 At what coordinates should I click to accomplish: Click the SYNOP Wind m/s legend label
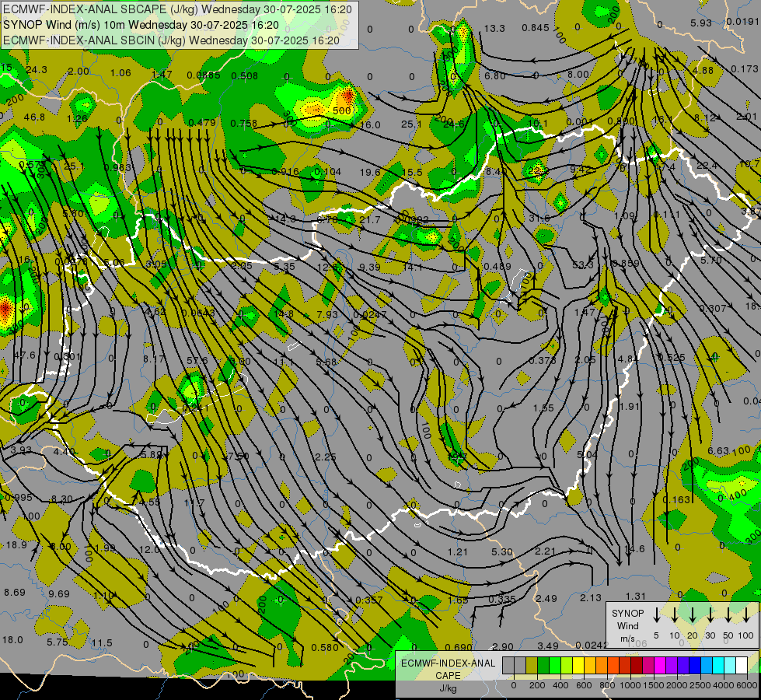point(627,625)
